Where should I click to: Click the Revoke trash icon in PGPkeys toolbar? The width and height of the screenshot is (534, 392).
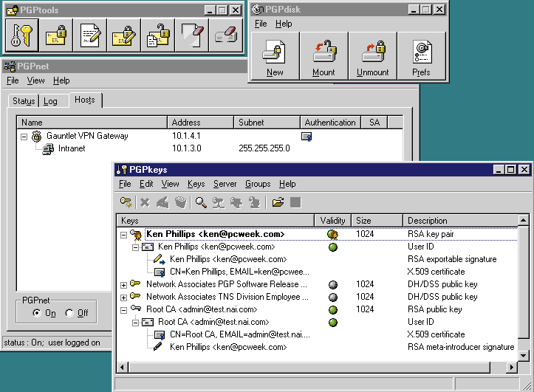180,202
